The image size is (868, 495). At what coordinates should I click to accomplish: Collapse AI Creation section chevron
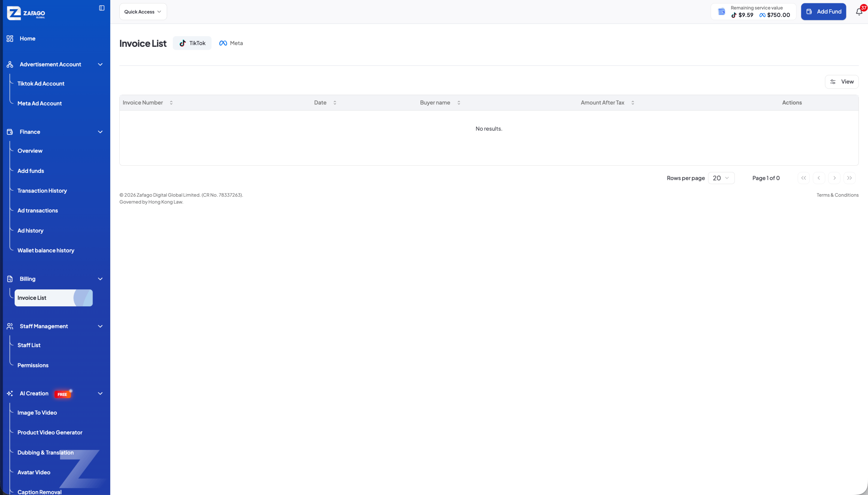click(100, 393)
